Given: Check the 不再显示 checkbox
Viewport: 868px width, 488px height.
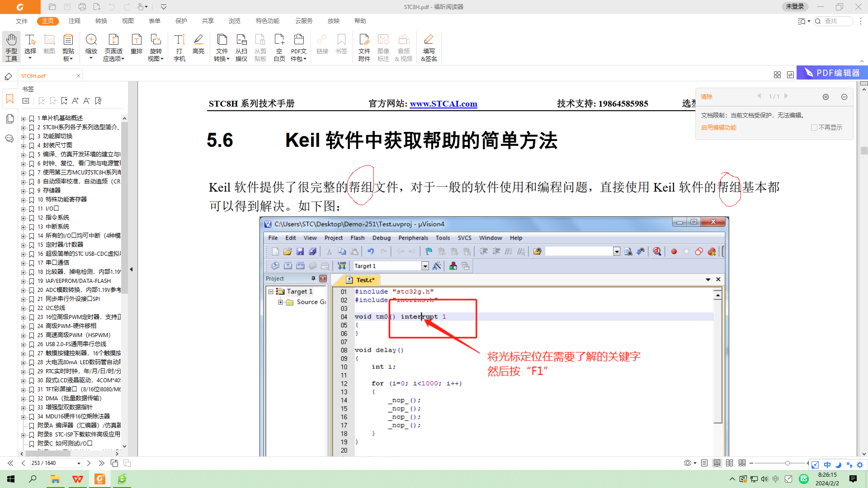Looking at the screenshot, I should (814, 127).
